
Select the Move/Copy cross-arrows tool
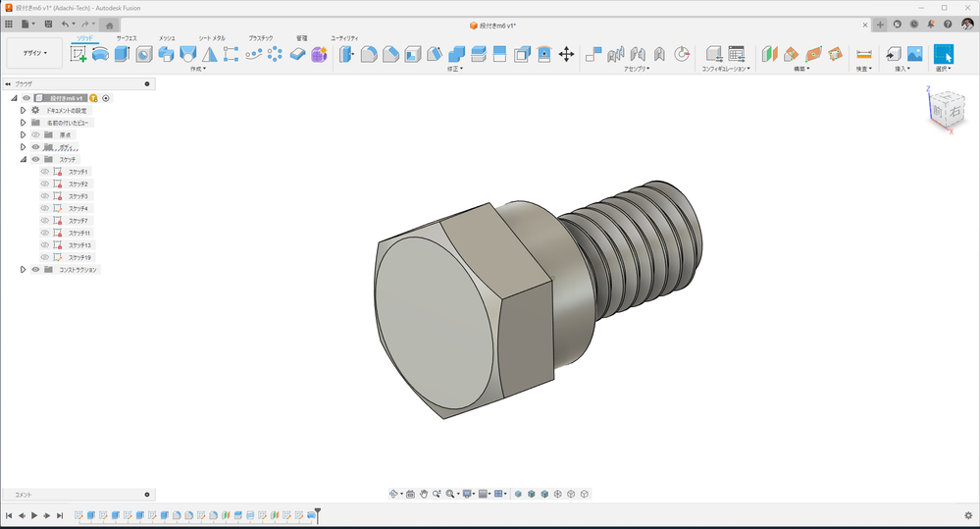[x=566, y=54]
